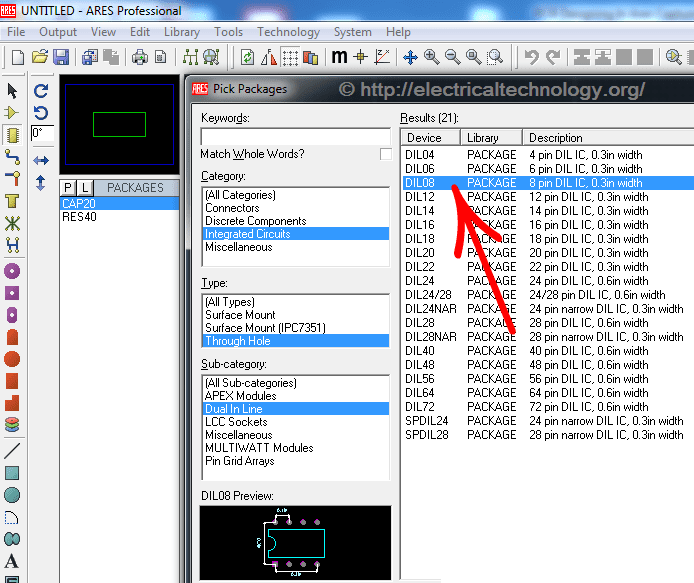Choose Surface Mount in Type list
The width and height of the screenshot is (694, 583).
(241, 315)
